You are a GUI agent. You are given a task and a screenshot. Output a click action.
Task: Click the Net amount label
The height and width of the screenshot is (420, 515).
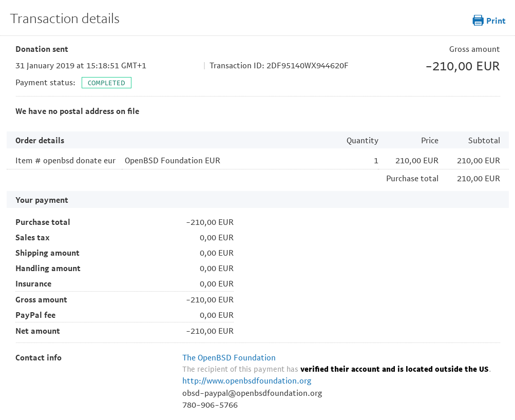[37, 331]
